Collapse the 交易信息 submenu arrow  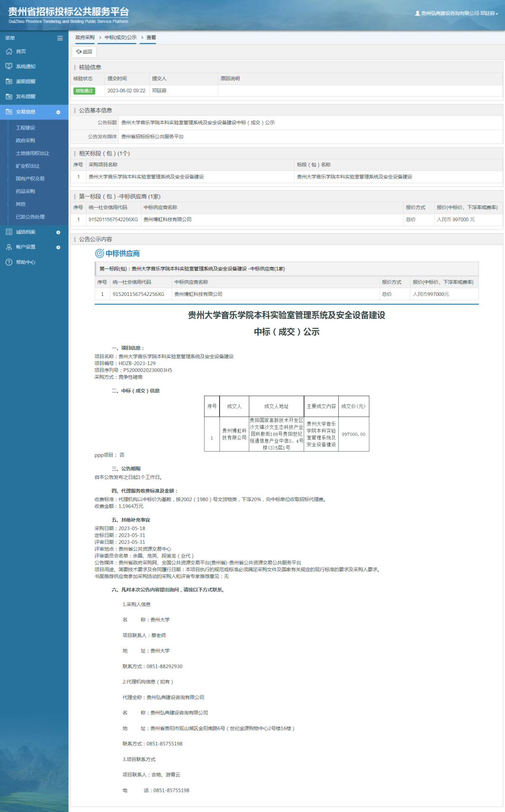tap(58, 112)
